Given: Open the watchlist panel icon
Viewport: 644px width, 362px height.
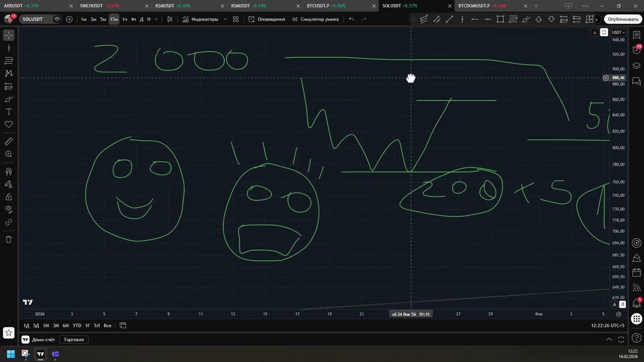Looking at the screenshot, I should coord(636,35).
